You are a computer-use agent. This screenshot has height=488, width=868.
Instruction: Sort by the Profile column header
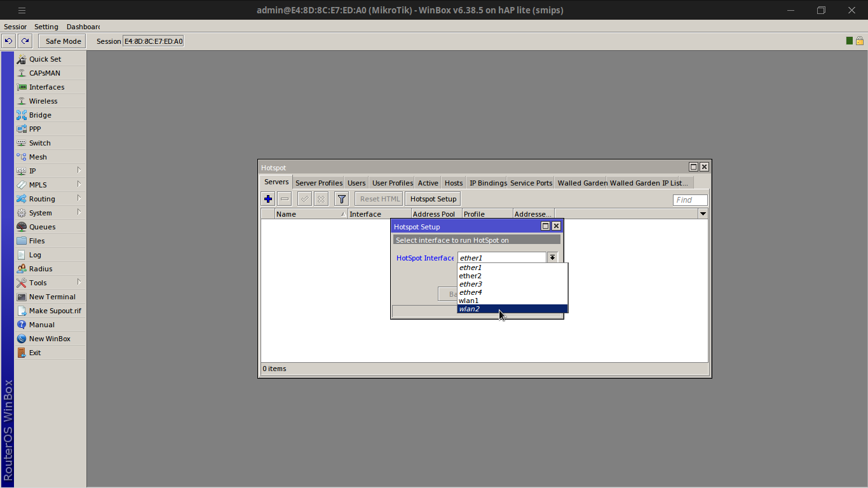coord(487,214)
